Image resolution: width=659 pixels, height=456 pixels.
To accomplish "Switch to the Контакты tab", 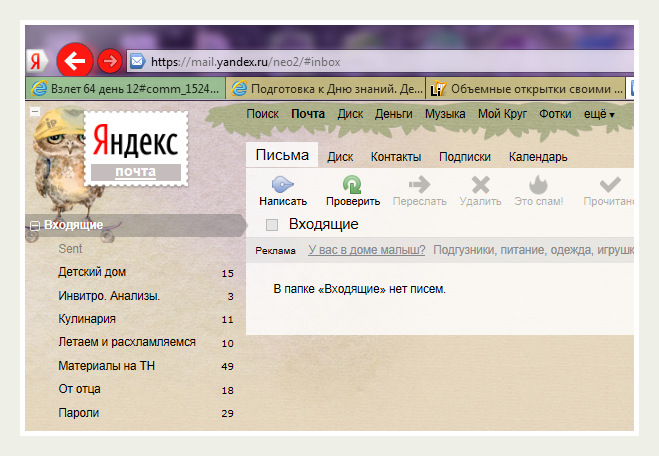I will [396, 157].
